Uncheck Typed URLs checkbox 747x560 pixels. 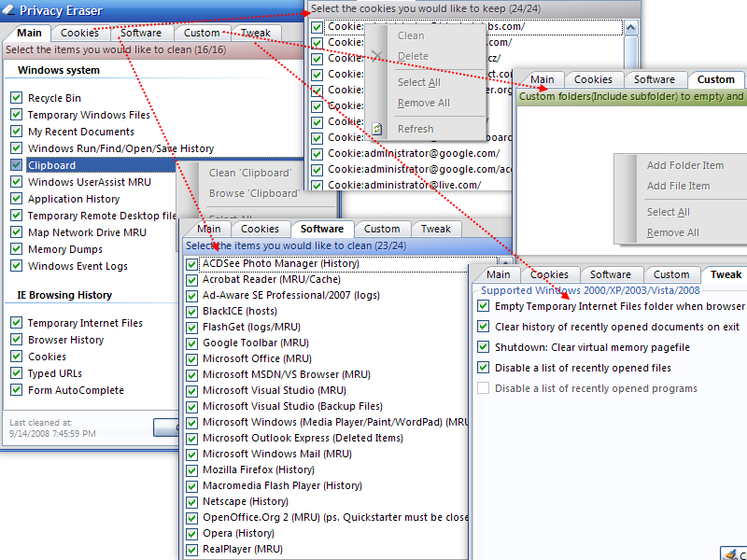pos(16,372)
